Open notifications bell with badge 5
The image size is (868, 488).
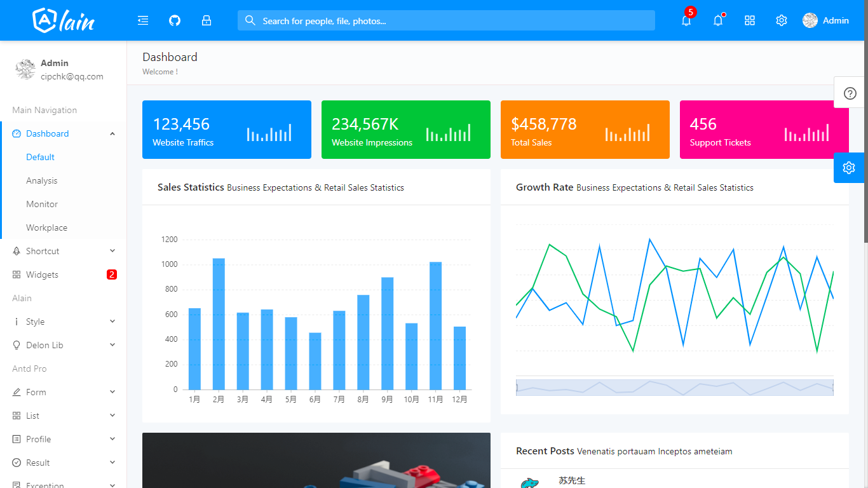coord(686,20)
